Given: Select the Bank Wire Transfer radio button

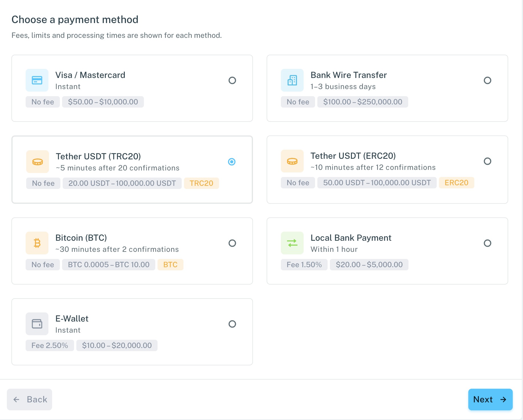Looking at the screenshot, I should (487, 80).
